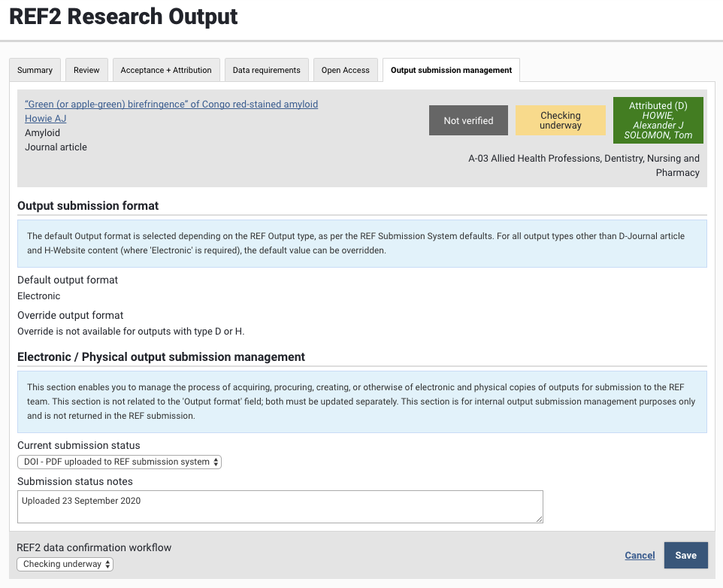Click the yellow Checking underway badge
This screenshot has width=723, height=588.
tap(560, 120)
